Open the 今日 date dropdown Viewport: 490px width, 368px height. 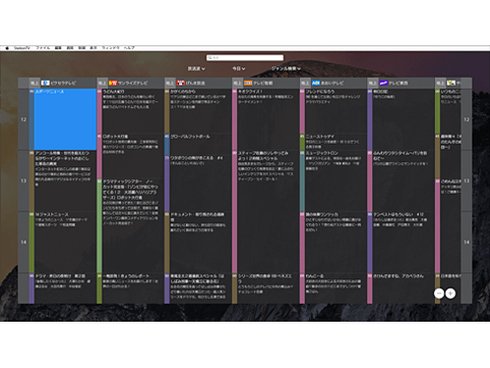[239, 69]
